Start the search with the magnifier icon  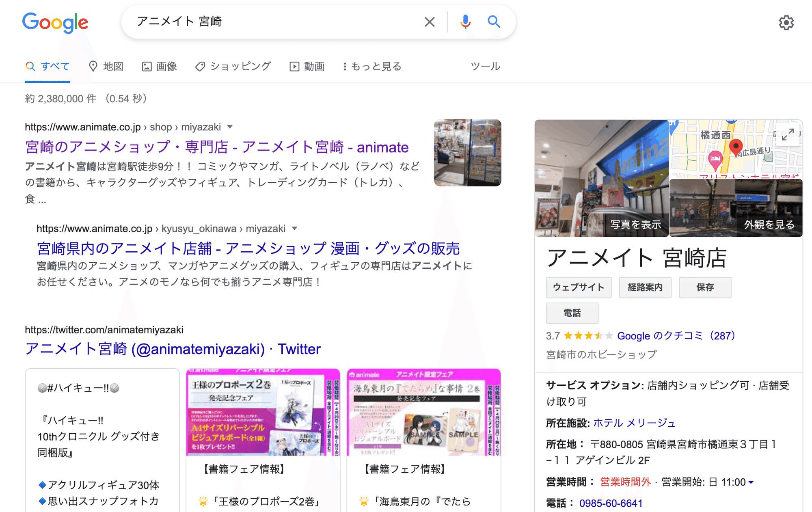pyautogui.click(x=494, y=22)
